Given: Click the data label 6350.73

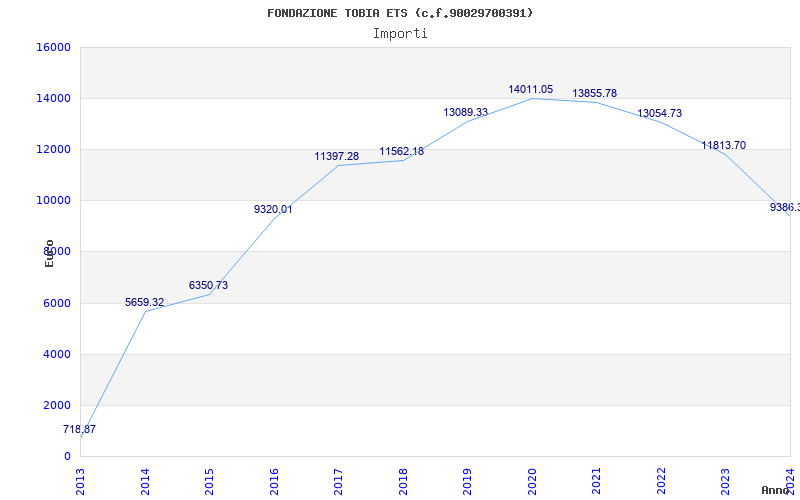Looking at the screenshot, I should coord(208,286).
